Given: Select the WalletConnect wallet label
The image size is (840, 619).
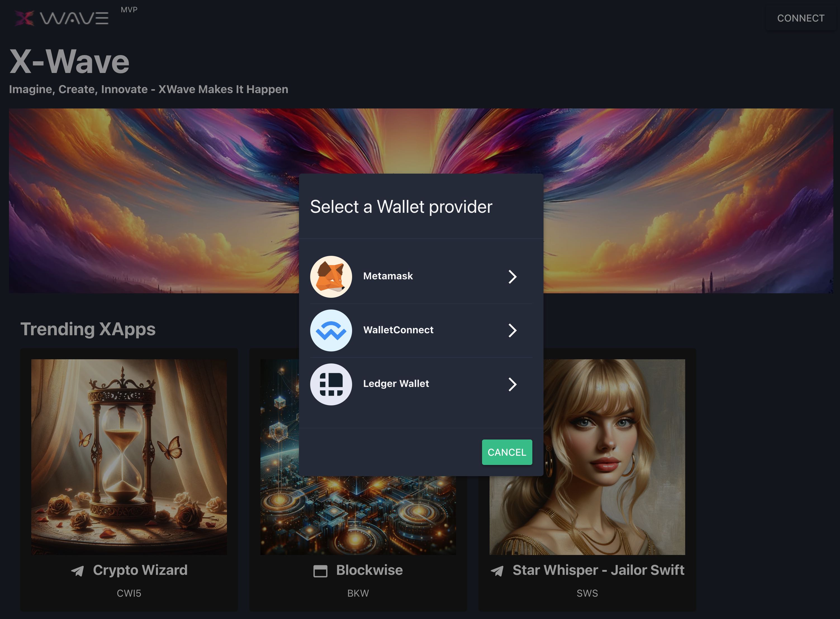Looking at the screenshot, I should (x=398, y=330).
